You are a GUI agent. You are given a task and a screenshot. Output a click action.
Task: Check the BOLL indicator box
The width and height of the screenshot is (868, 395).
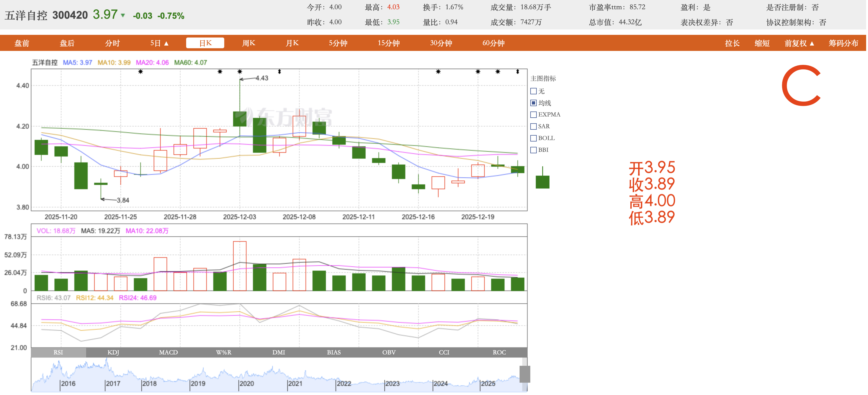(534, 138)
